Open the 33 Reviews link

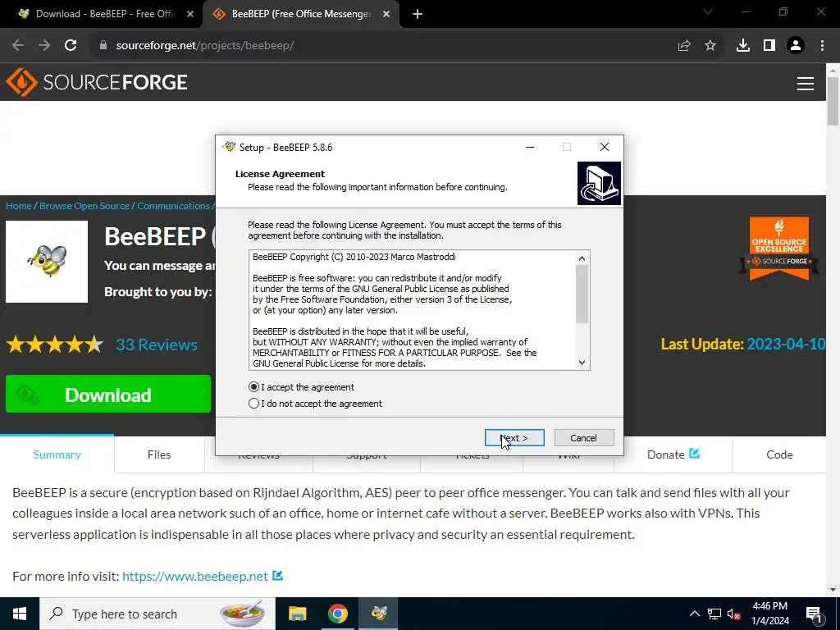coord(157,345)
